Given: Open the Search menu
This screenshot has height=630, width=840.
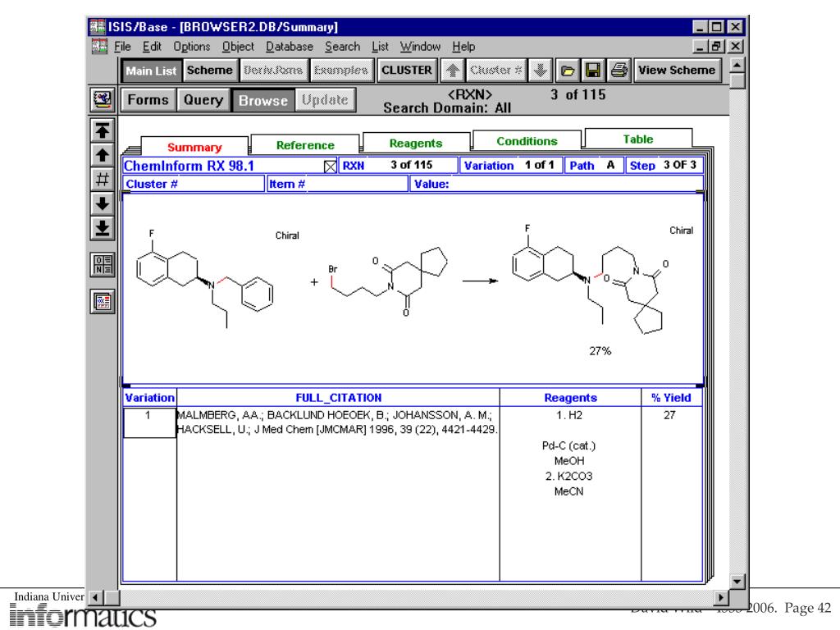Looking at the screenshot, I should [342, 47].
